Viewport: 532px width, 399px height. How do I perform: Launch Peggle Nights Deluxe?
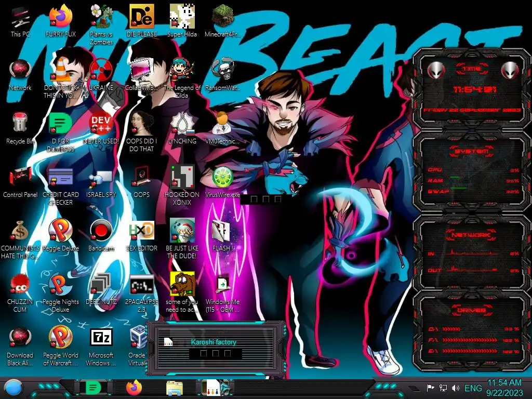tap(60, 292)
